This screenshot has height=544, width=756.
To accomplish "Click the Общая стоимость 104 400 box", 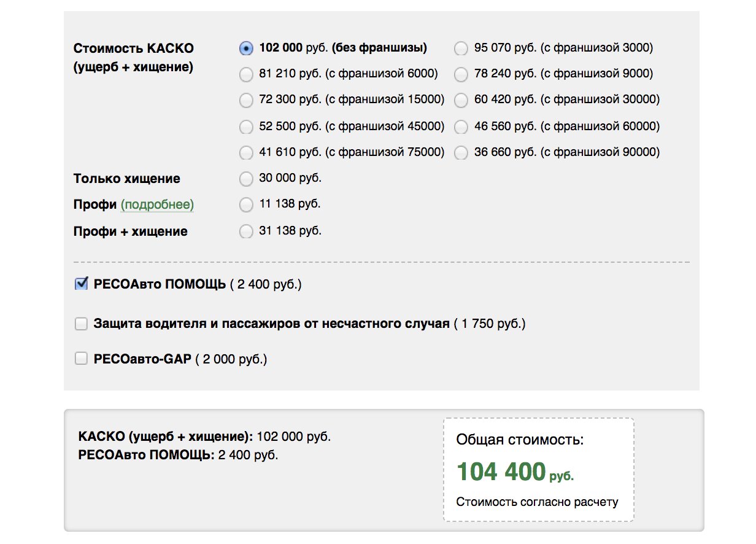I will pos(539,470).
